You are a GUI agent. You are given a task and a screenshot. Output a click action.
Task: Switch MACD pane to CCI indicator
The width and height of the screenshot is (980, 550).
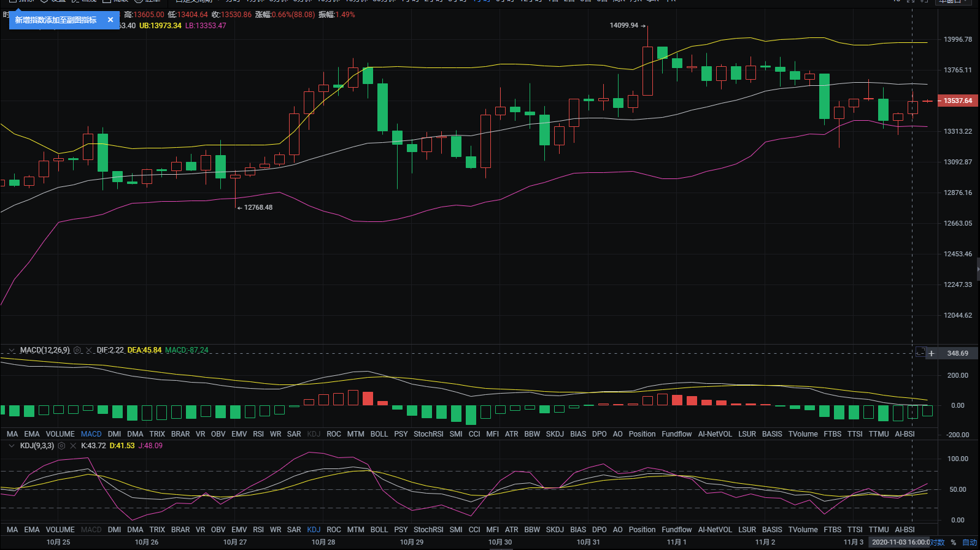474,434
